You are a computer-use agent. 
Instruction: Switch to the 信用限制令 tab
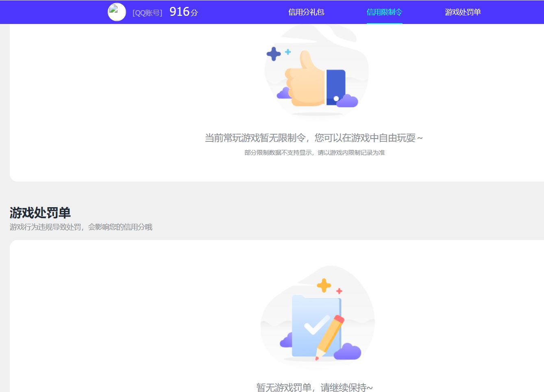(384, 12)
